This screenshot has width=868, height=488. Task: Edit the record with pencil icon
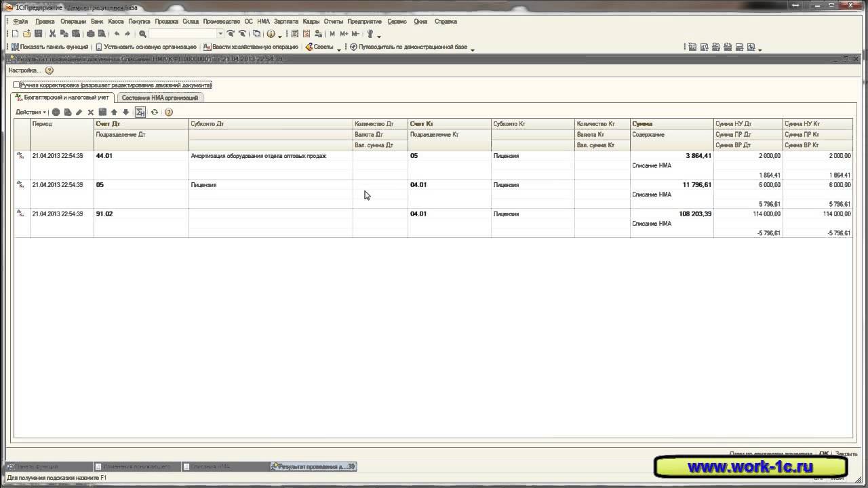coord(79,112)
